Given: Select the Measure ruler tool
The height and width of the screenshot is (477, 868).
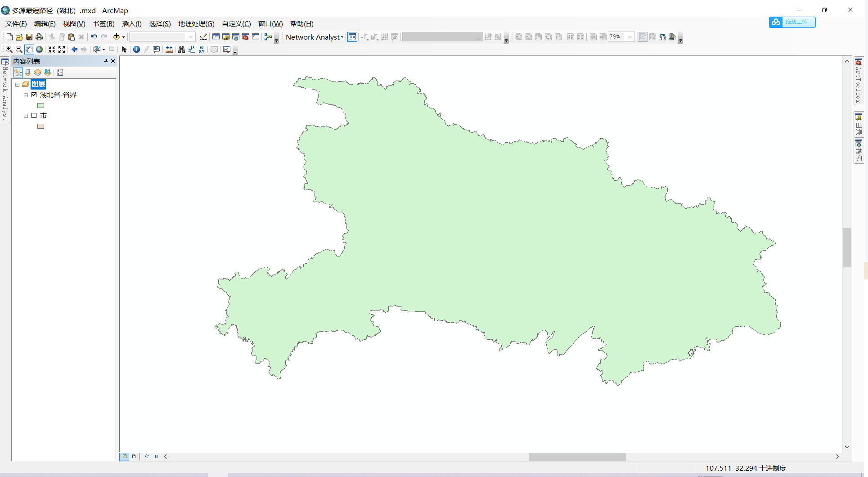Looking at the screenshot, I should [169, 49].
